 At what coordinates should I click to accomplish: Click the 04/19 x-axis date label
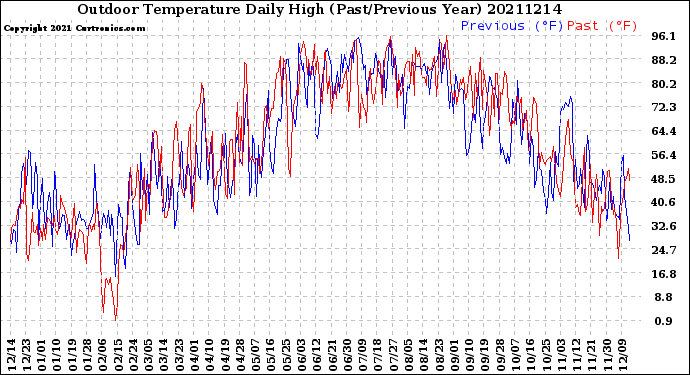224,355
